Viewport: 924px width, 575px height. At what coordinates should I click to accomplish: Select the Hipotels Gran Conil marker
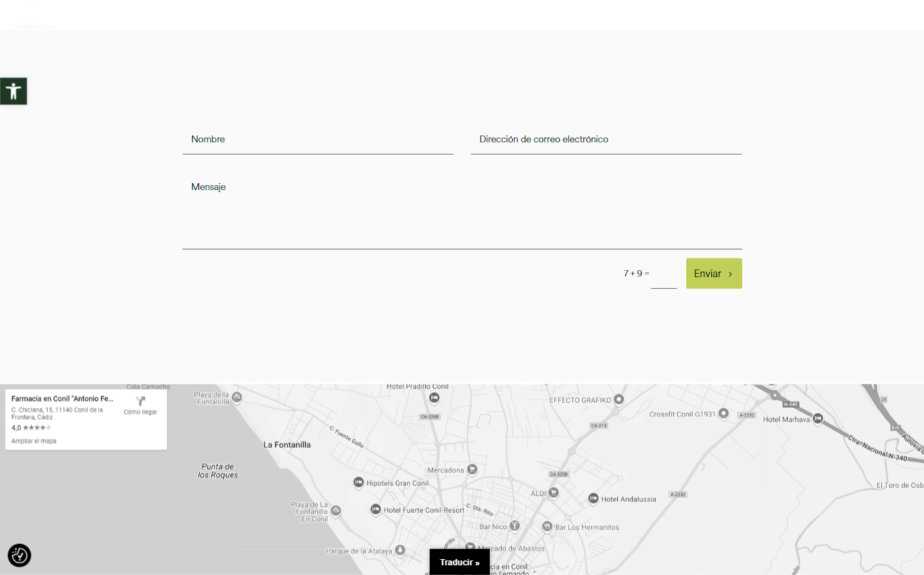358,482
